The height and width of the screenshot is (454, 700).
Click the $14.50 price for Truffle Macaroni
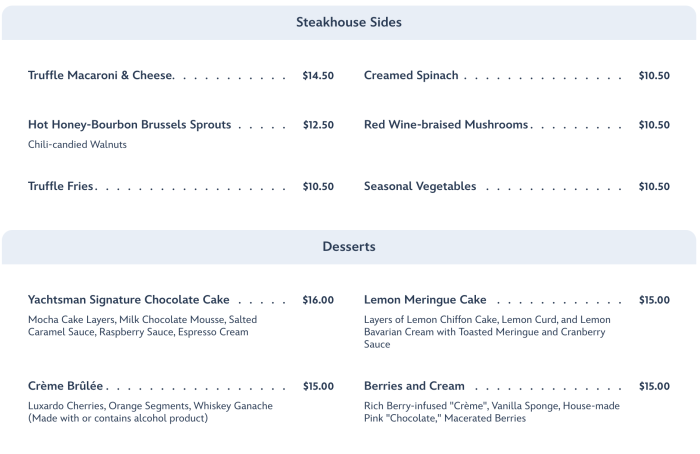pos(318,75)
